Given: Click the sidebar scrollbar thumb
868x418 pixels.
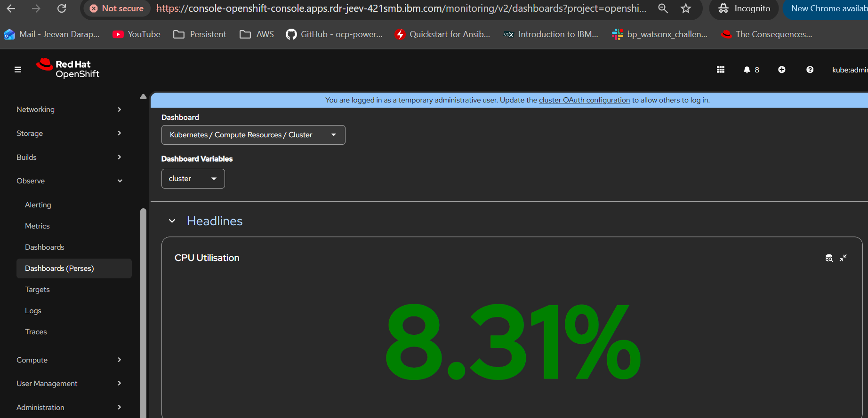Looking at the screenshot, I should pyautogui.click(x=143, y=313).
